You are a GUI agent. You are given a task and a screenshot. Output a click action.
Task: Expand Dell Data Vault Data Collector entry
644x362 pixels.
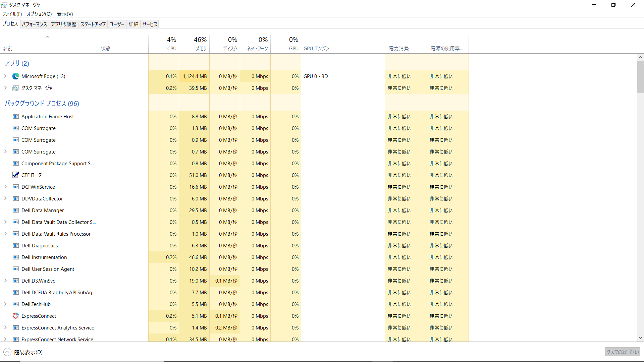[x=5, y=222]
